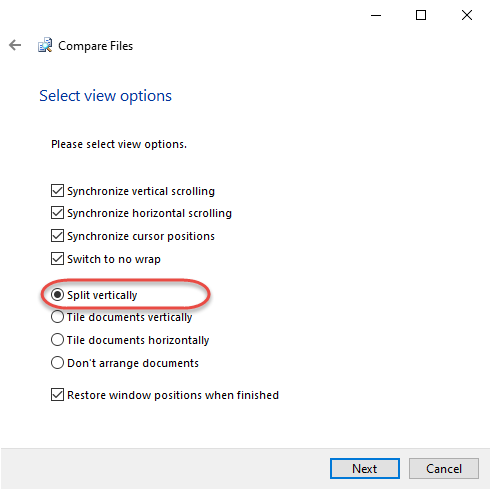Uncheck Restore window positions when finished
Viewport: 491px width, 490px height.
(57, 395)
